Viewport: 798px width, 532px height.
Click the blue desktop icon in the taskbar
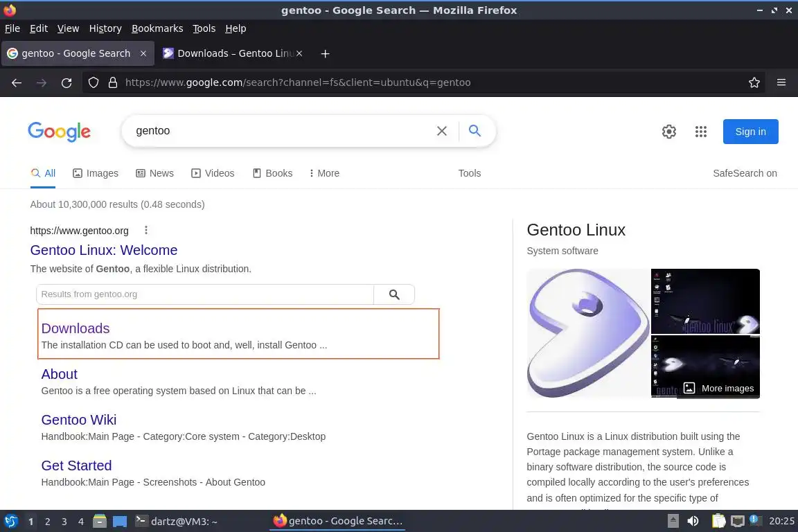tap(120, 521)
